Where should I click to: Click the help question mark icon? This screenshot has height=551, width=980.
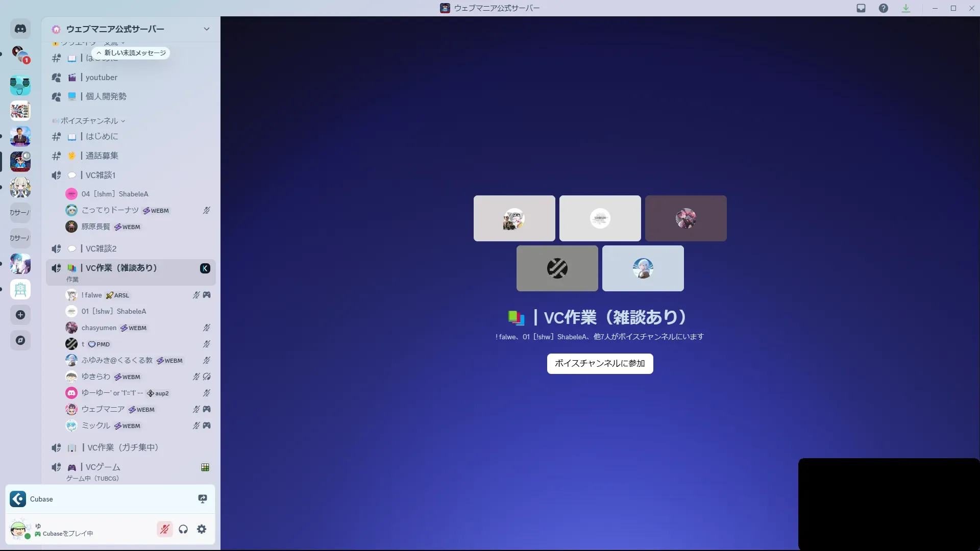point(884,8)
